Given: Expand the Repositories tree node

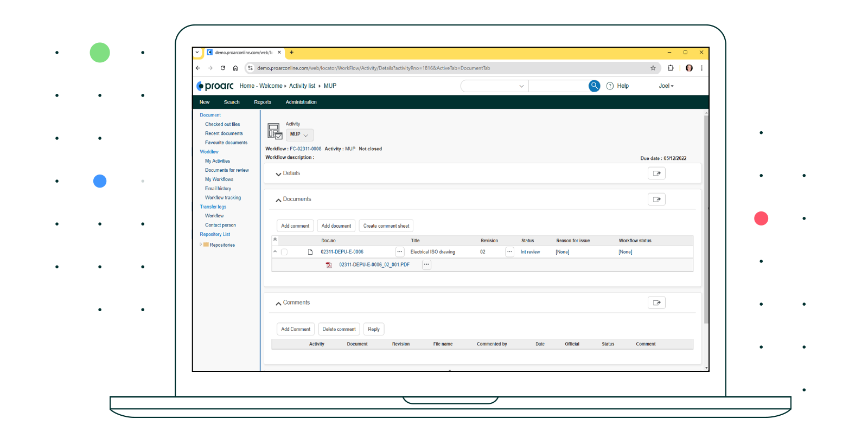Looking at the screenshot, I should (x=201, y=244).
